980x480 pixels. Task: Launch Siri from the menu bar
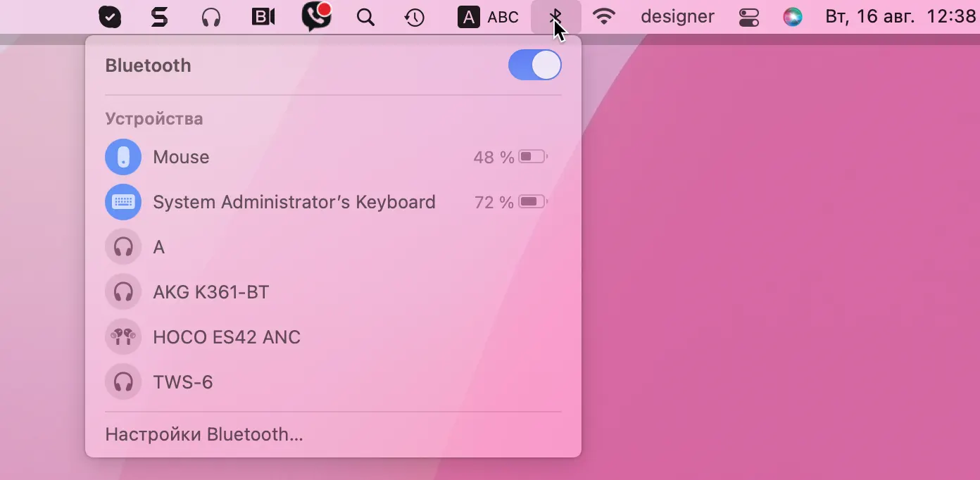pos(793,17)
